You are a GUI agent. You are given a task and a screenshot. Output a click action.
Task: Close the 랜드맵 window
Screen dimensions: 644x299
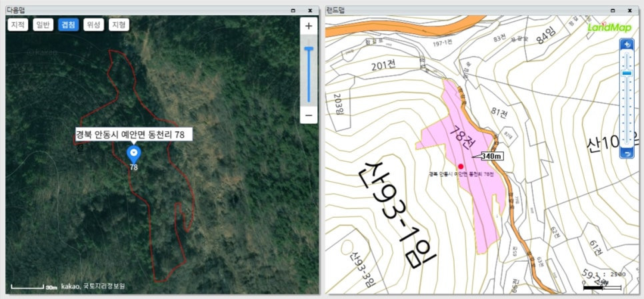631,10
